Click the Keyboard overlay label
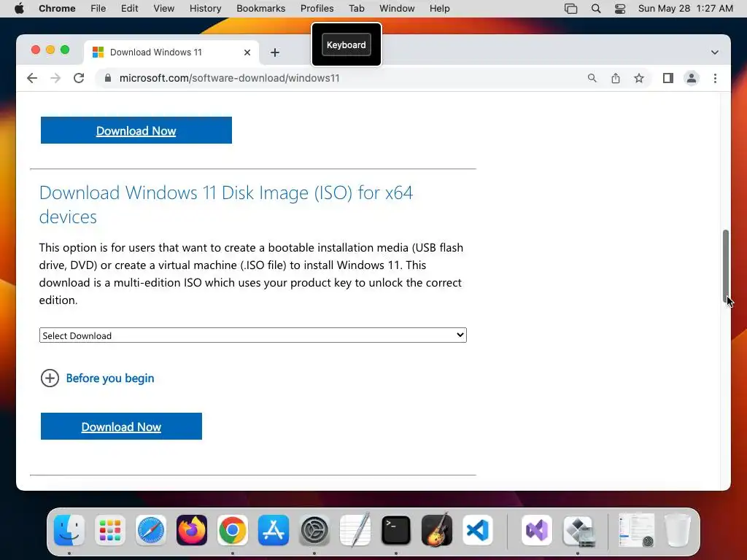Screen dimensions: 747x560 tap(347, 44)
